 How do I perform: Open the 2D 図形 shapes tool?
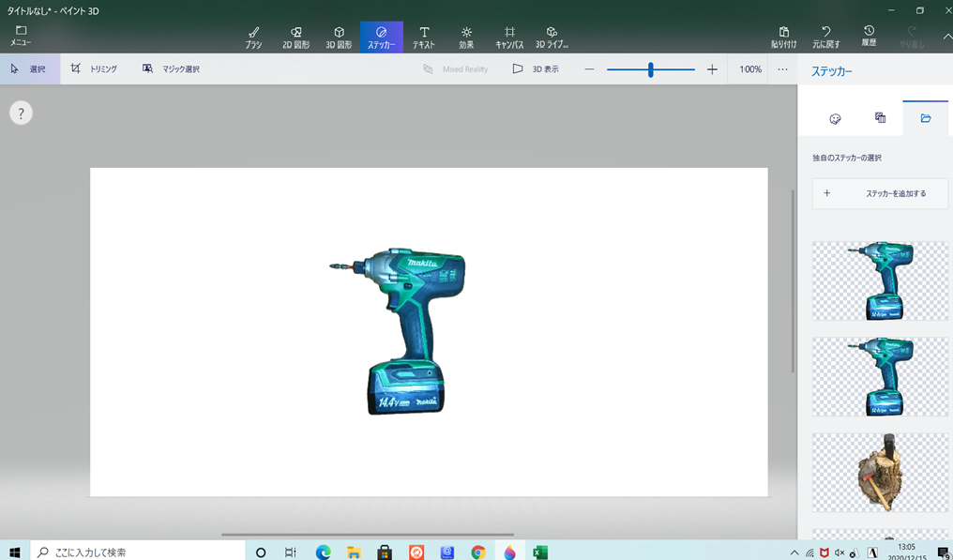296,38
